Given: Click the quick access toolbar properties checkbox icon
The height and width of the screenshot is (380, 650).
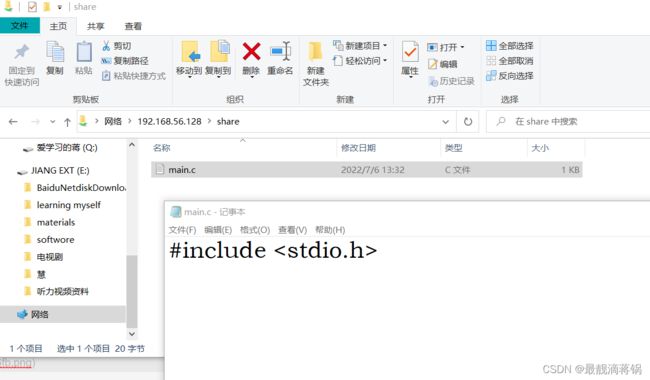Looking at the screenshot, I should tap(32, 7).
